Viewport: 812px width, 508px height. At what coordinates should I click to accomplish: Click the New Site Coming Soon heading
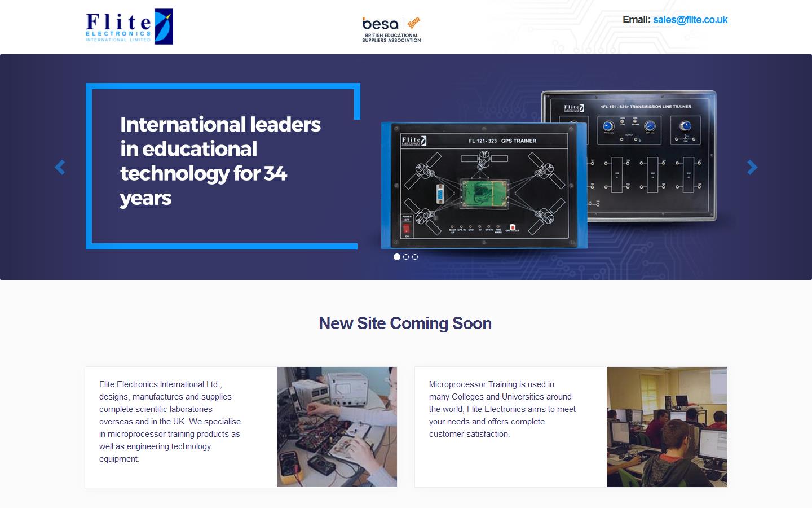405,324
